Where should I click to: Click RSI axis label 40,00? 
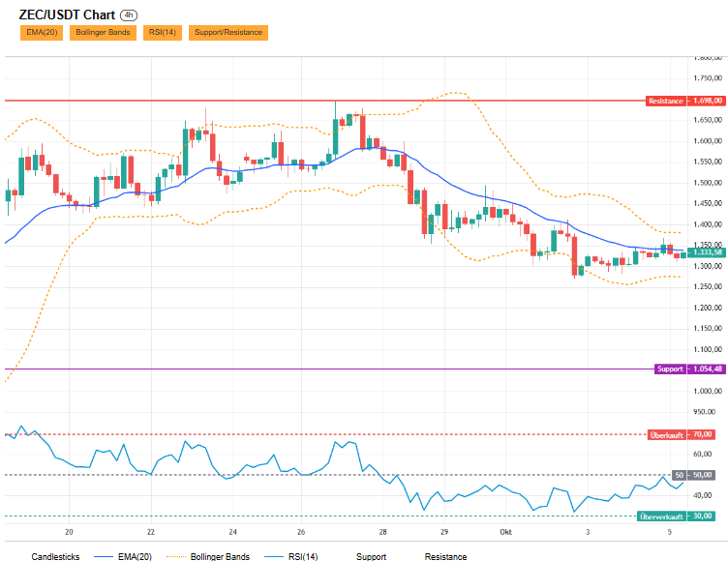coord(703,495)
